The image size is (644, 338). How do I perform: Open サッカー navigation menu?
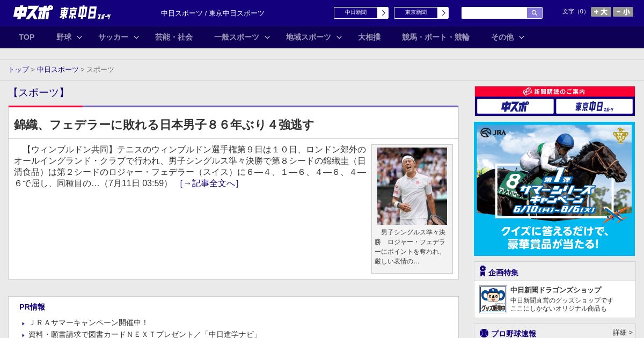(113, 37)
